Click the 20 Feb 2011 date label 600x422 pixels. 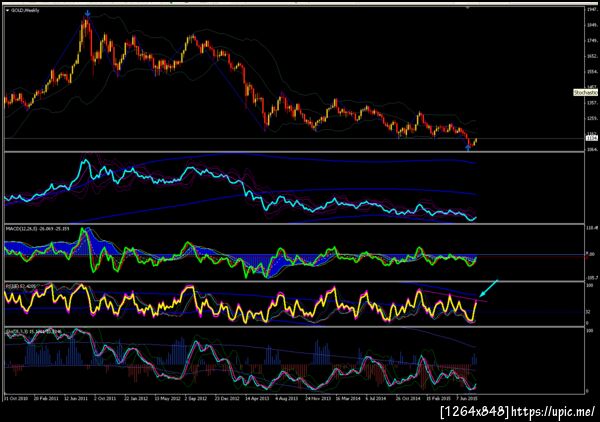point(46,398)
